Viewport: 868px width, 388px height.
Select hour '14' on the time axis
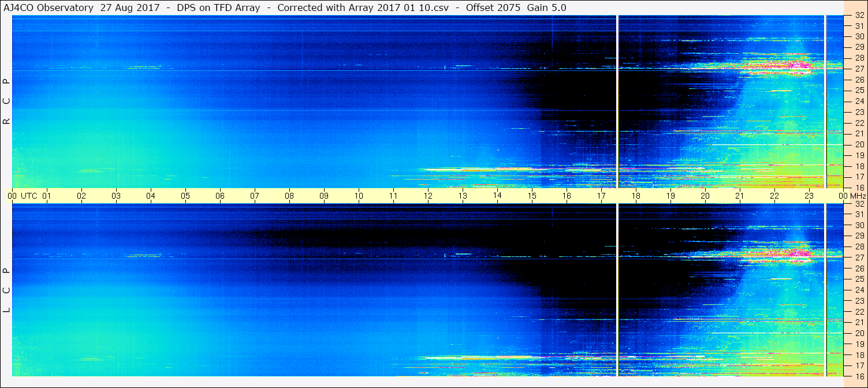coord(497,196)
